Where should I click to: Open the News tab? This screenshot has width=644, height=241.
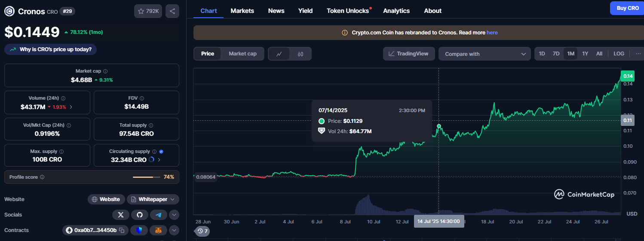[x=276, y=11]
